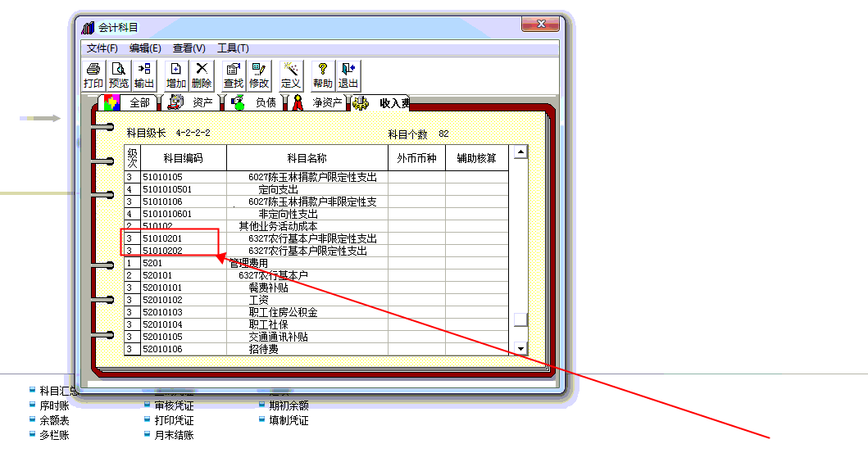This screenshot has height=462, width=868.
Task: Switch to the 资产 tab
Action: (192, 102)
